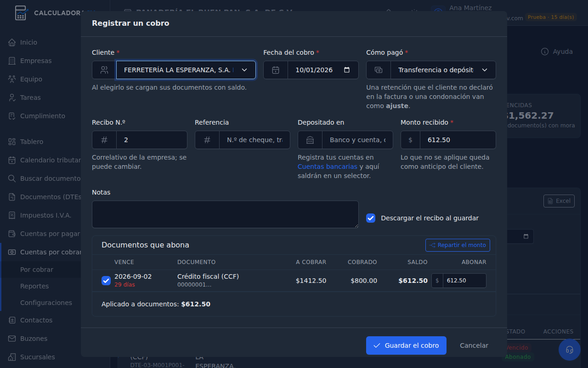
Task: Click the Recibo N.º number field
Action: [x=152, y=140]
